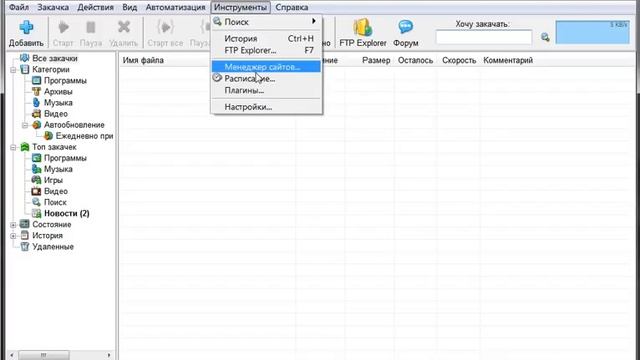Collapse the Автообновление branch
640x360 pixels.
tap(25, 125)
